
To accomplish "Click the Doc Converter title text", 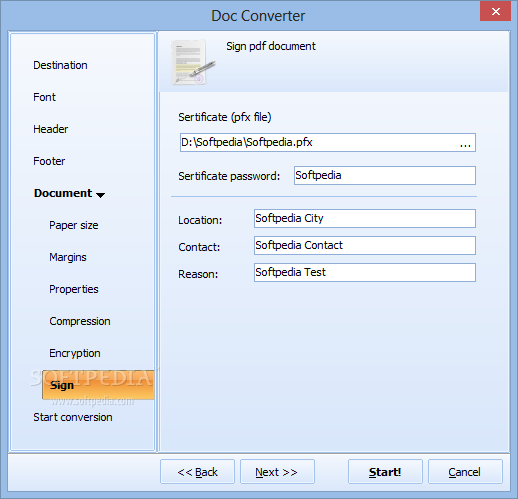I will point(258,16).
